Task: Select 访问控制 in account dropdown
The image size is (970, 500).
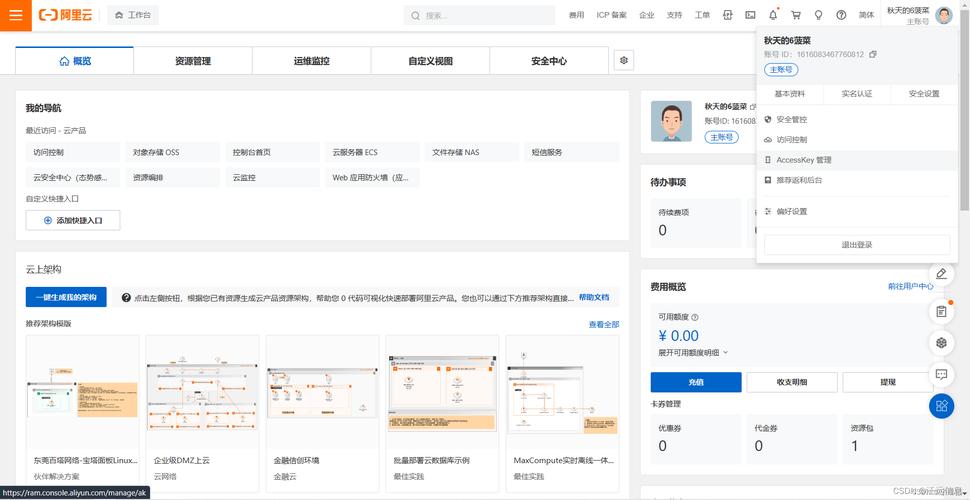Action: tap(857, 140)
